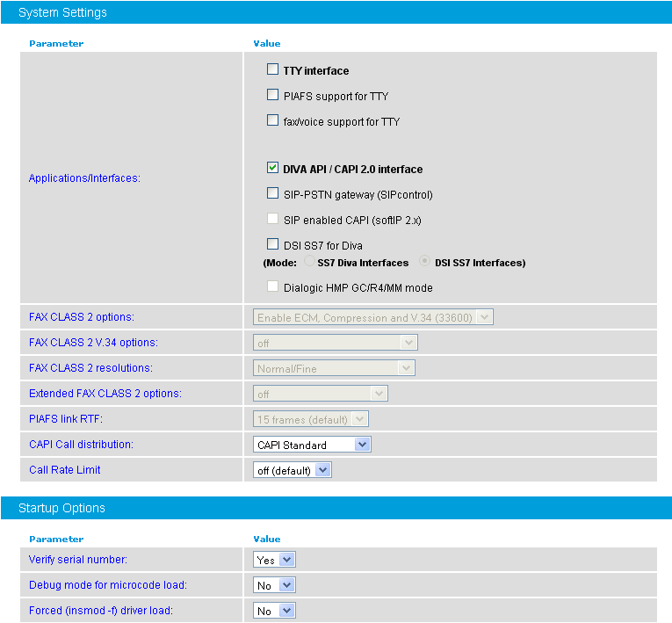Click the FAX CLASS 2 options label
This screenshot has width=672, height=623.
coord(82,316)
